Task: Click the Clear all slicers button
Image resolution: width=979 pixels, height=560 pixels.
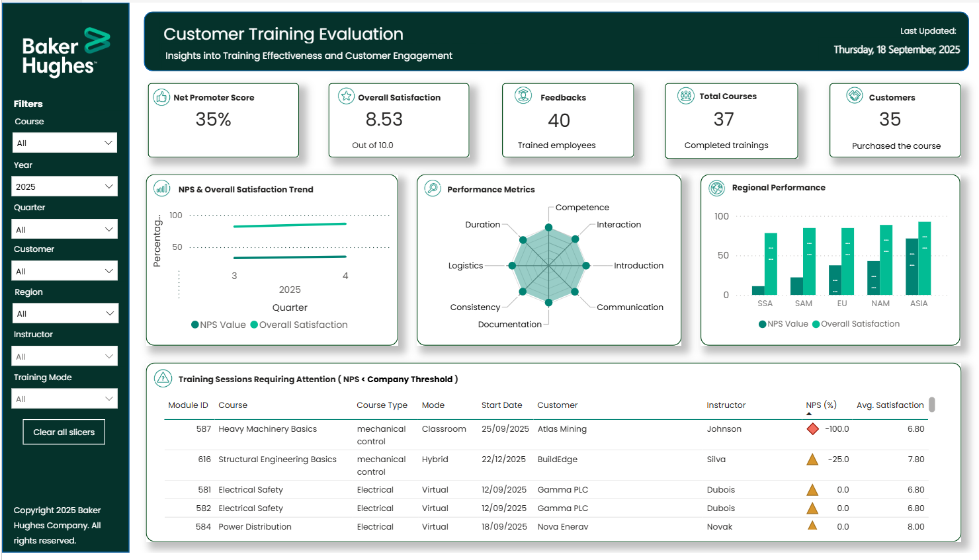Action: 64,432
